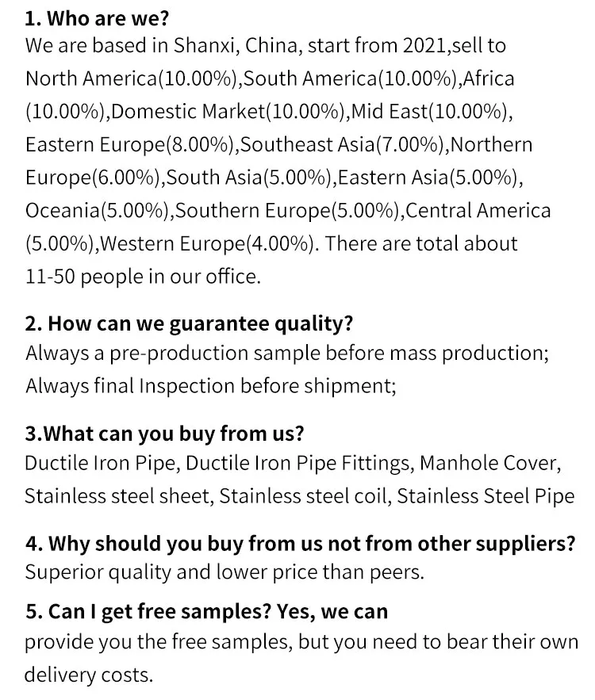Click the "delivery costs." text
595x700 pixels.
pos(87,675)
